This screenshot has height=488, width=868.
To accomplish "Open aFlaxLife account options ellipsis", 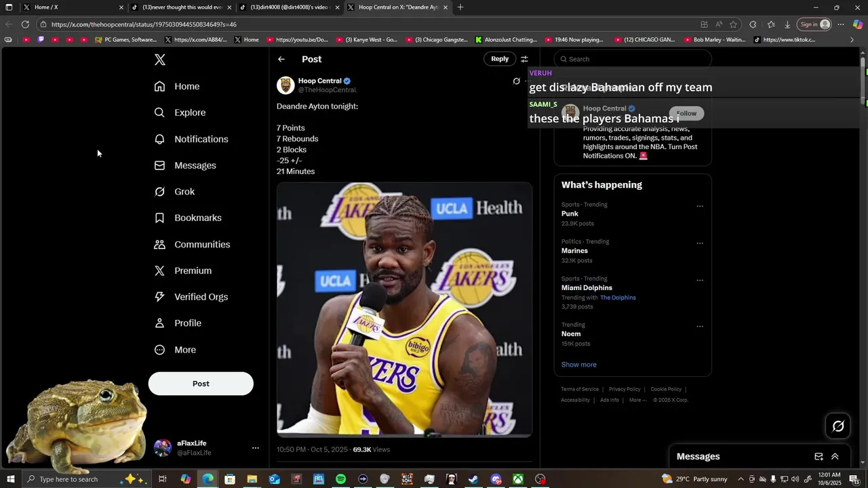I will (x=256, y=448).
